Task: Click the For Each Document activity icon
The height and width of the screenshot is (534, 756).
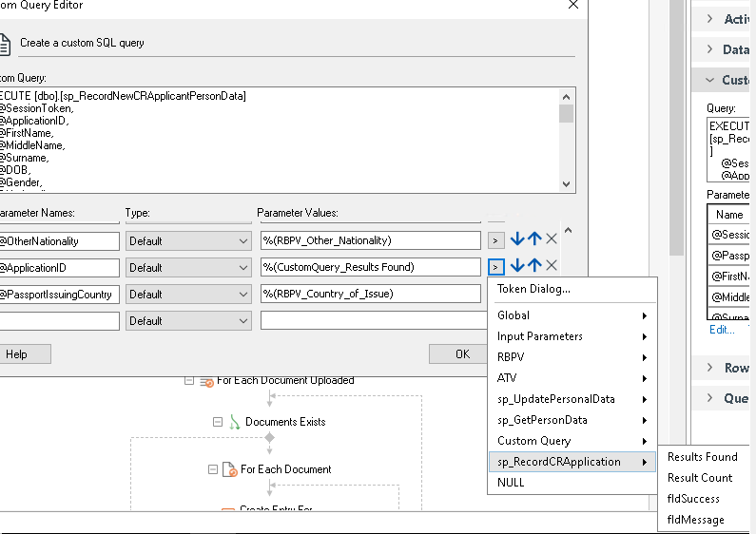Action: click(x=229, y=469)
